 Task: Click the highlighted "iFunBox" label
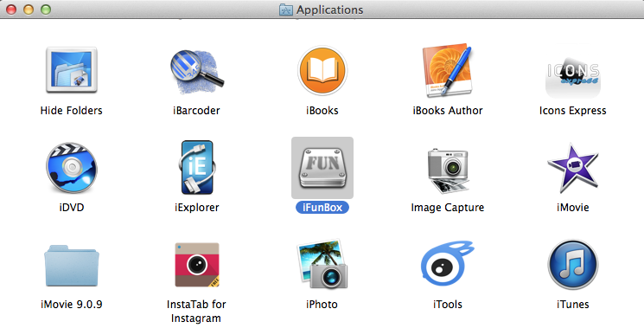[322, 208]
